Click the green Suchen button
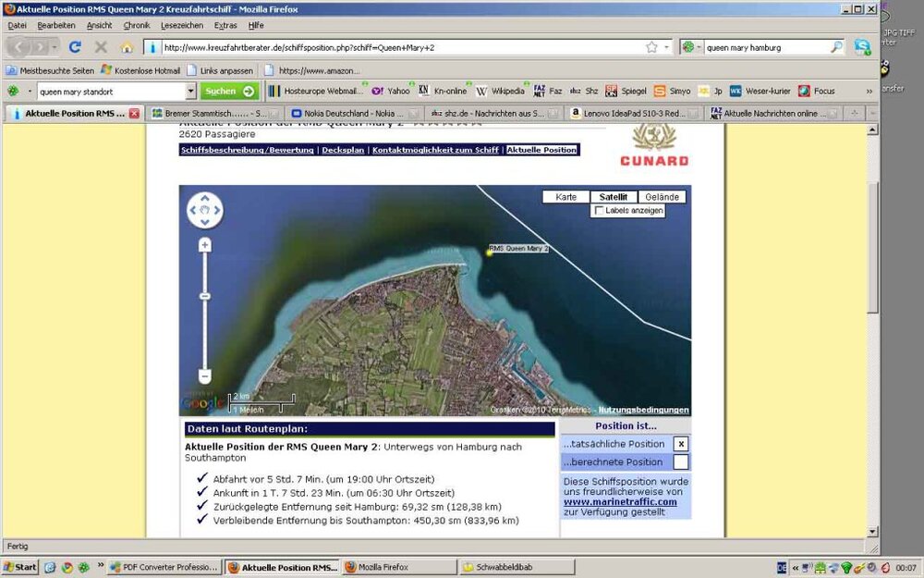Screen dimensions: 924x578 point(228,91)
